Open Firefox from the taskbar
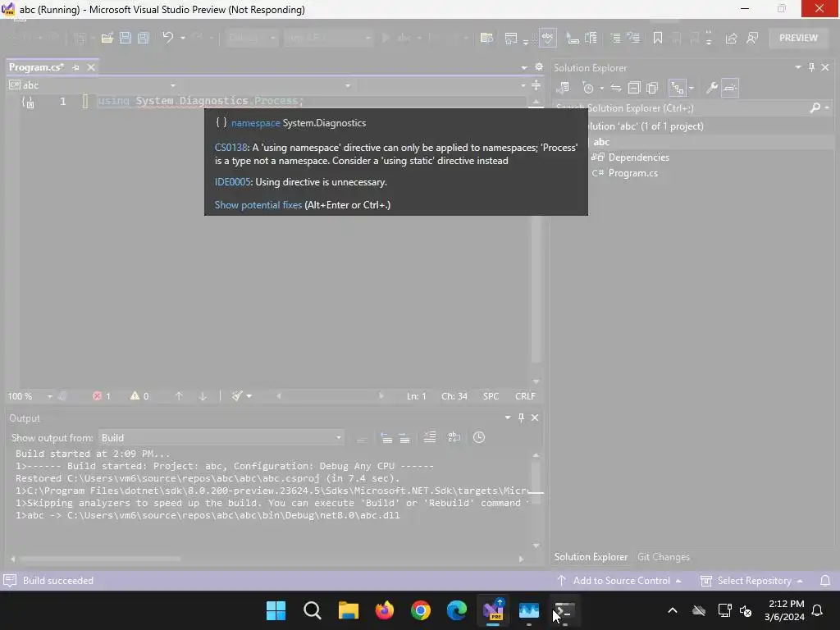The height and width of the screenshot is (630, 840). (x=384, y=610)
